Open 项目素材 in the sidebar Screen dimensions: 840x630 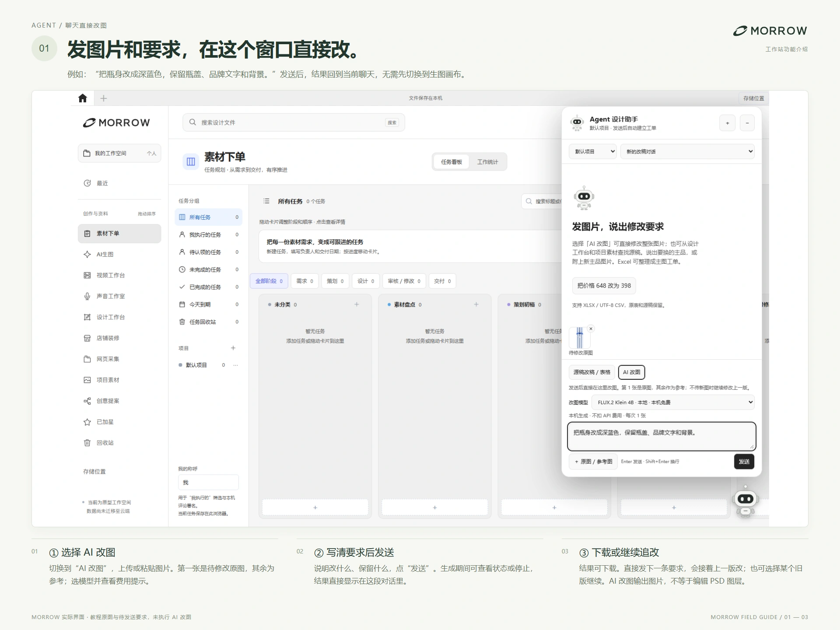(119, 380)
